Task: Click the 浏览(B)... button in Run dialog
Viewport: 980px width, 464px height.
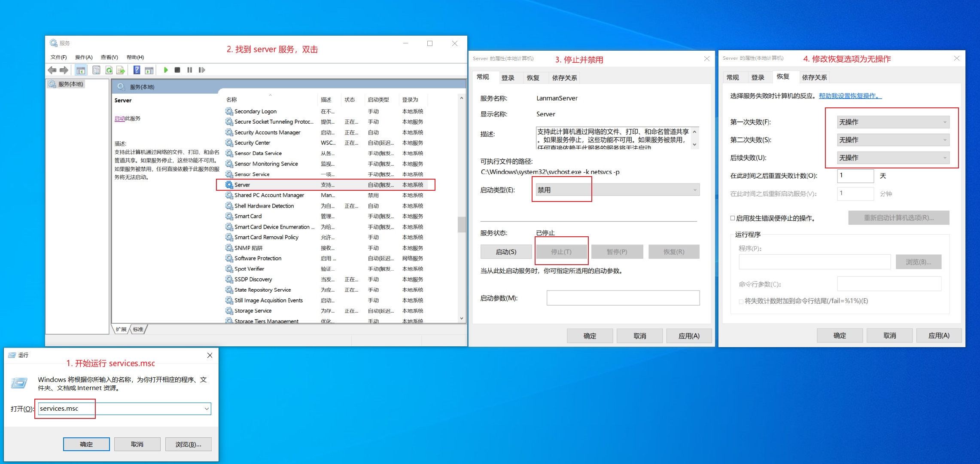Action: pos(188,444)
